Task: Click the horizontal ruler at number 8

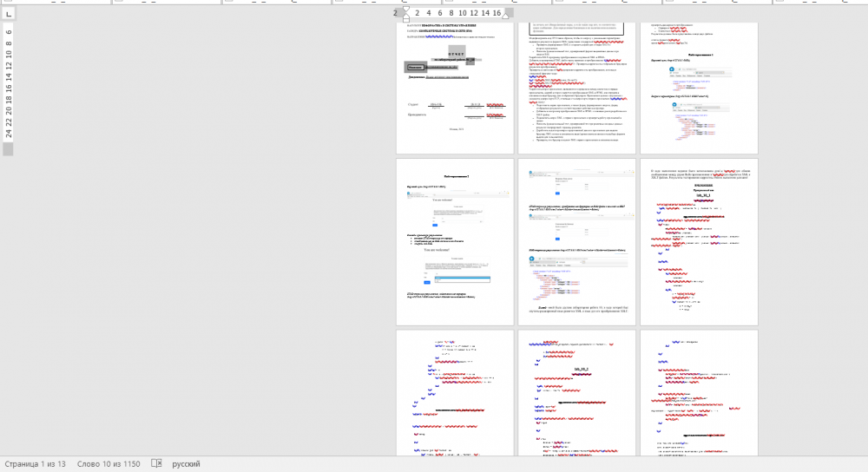Action: coord(451,13)
